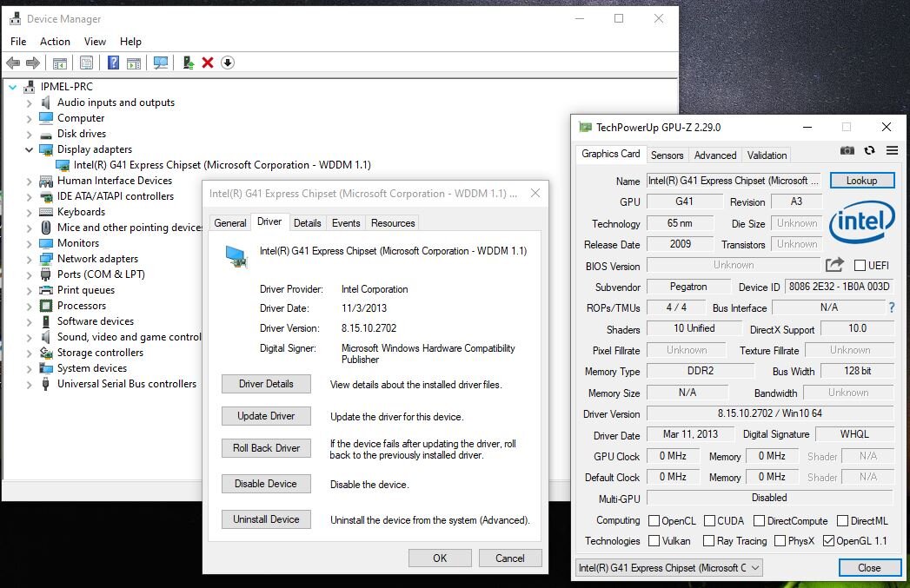This screenshot has height=588, width=910.
Task: Select the Software devices category icon
Action: [46, 321]
